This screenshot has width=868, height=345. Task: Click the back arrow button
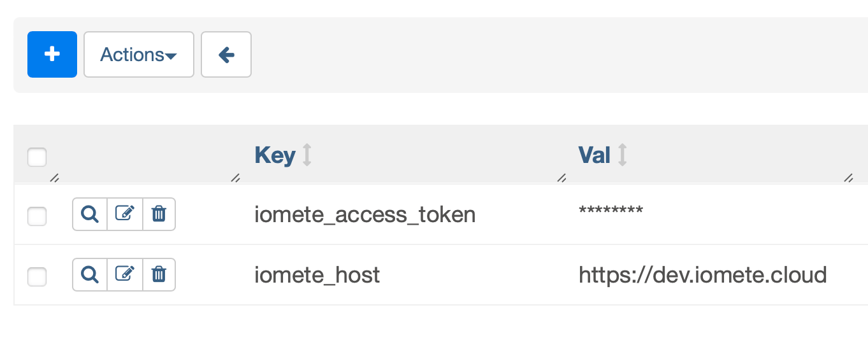[226, 55]
